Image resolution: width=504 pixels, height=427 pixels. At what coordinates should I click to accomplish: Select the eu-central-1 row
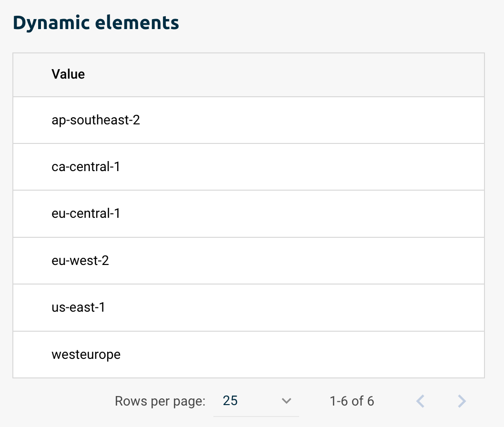(x=249, y=214)
